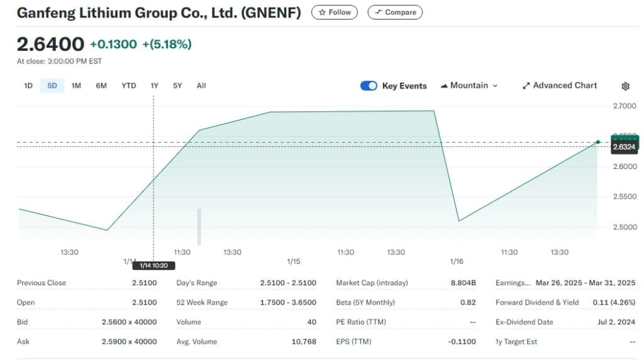Click the +0.1300 price change value
The height and width of the screenshot is (360, 644).
113,45
